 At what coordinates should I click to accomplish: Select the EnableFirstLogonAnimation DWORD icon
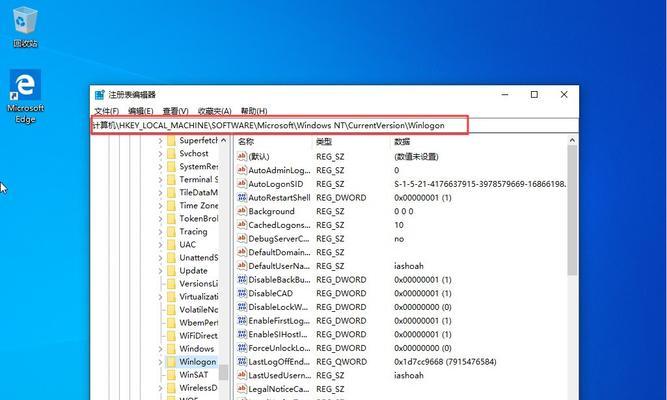242,320
